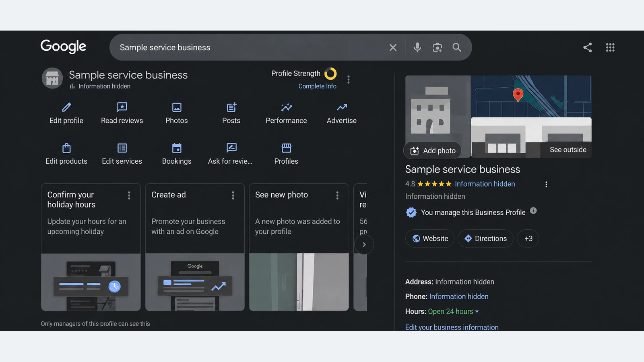The image size is (644, 362).
Task: Click the info icon next to You manage this Business Profile
Action: click(533, 211)
